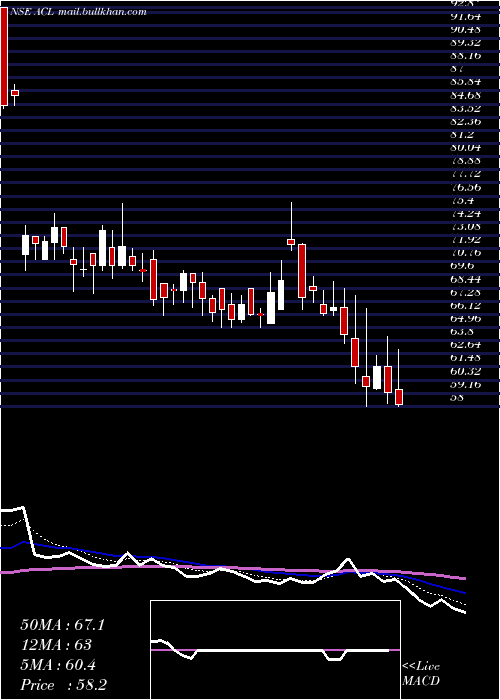The width and height of the screenshot is (500, 700).
Task: Click the '50MA : 67.1' reading
Action: point(63,625)
